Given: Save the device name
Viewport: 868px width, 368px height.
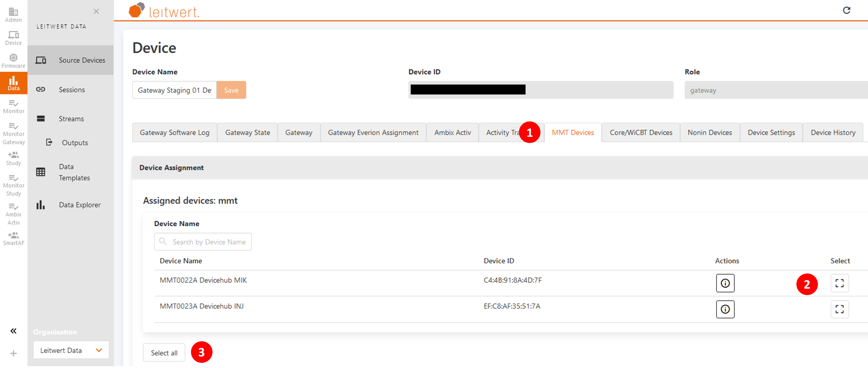Looking at the screenshot, I should pos(231,90).
